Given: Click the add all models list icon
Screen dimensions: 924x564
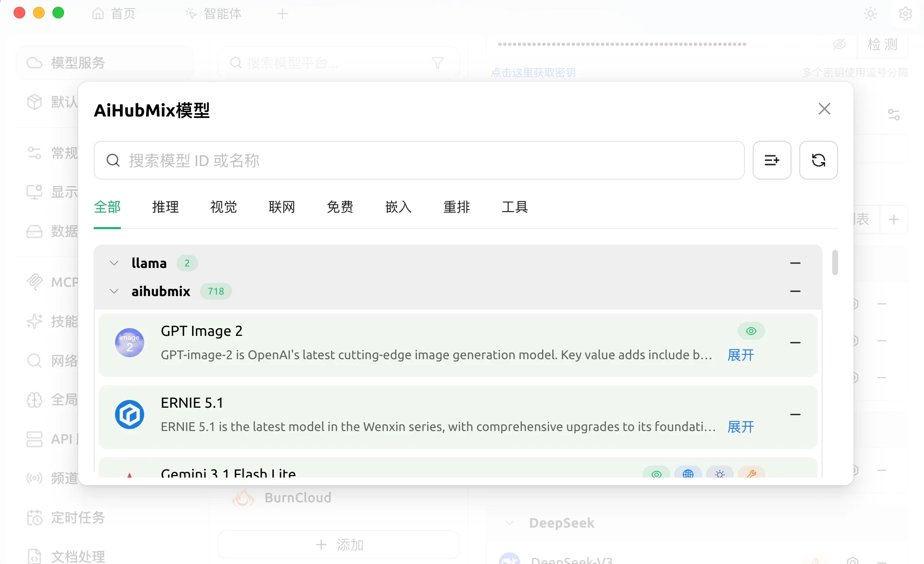Looking at the screenshot, I should pos(772,160).
